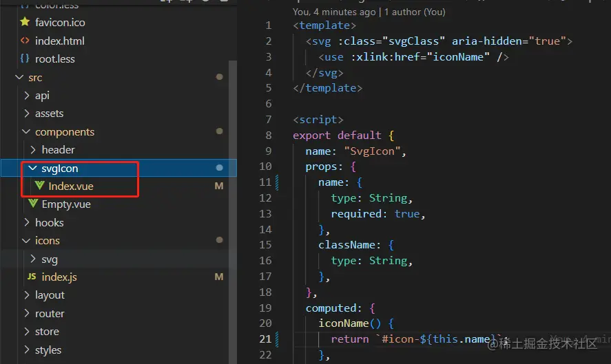Collapse the svgIcon folder chevron
Image resolution: width=611 pixels, height=364 pixels.
[x=33, y=168]
